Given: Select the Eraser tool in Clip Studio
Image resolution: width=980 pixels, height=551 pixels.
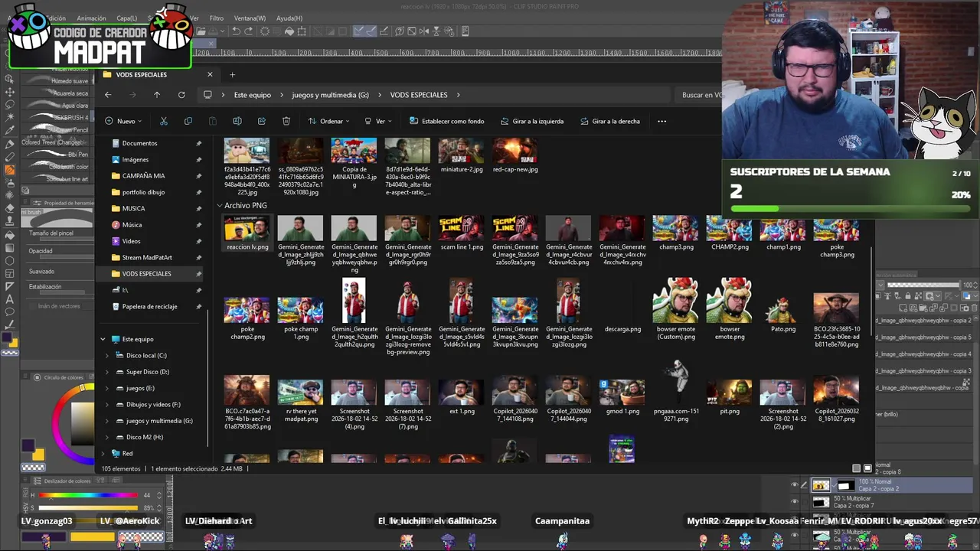Looking at the screenshot, I should 10,209.
